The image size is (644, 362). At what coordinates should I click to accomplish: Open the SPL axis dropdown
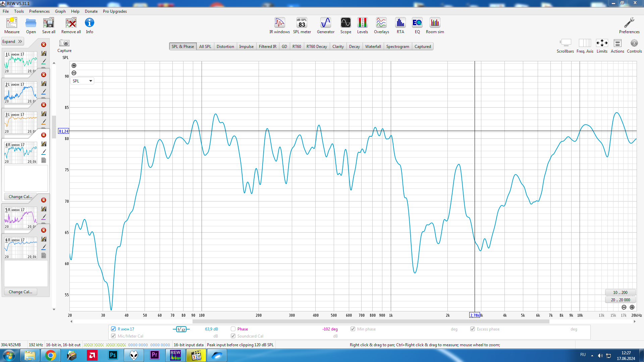pyautogui.click(x=82, y=81)
